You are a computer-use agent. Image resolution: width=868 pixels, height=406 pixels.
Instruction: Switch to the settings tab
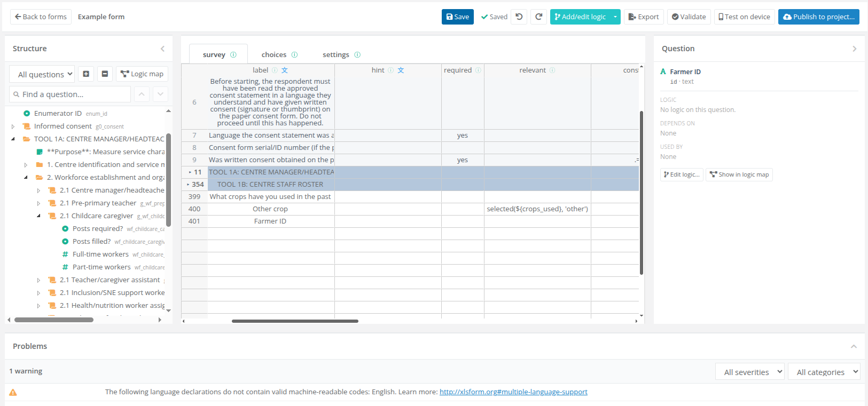coord(335,54)
